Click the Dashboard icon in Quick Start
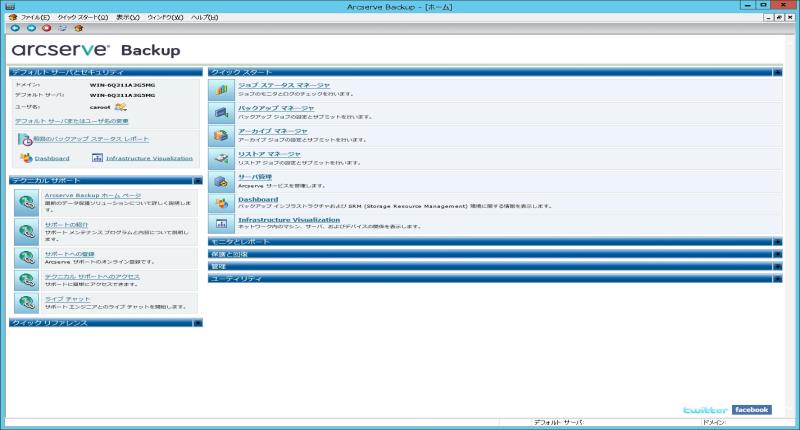 point(221,203)
